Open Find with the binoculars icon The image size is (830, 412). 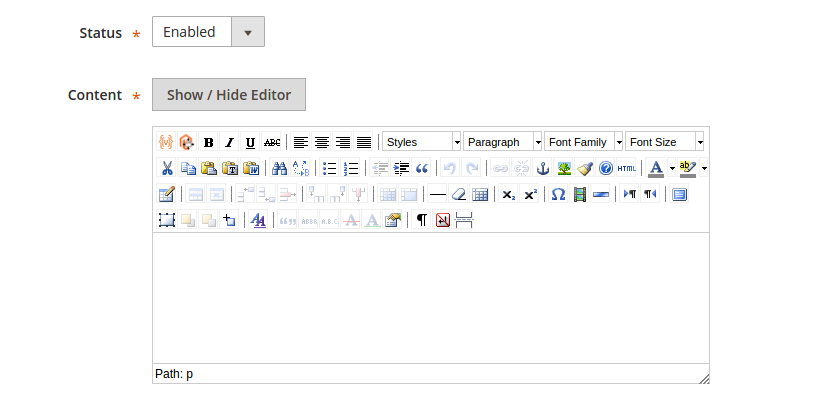279,168
